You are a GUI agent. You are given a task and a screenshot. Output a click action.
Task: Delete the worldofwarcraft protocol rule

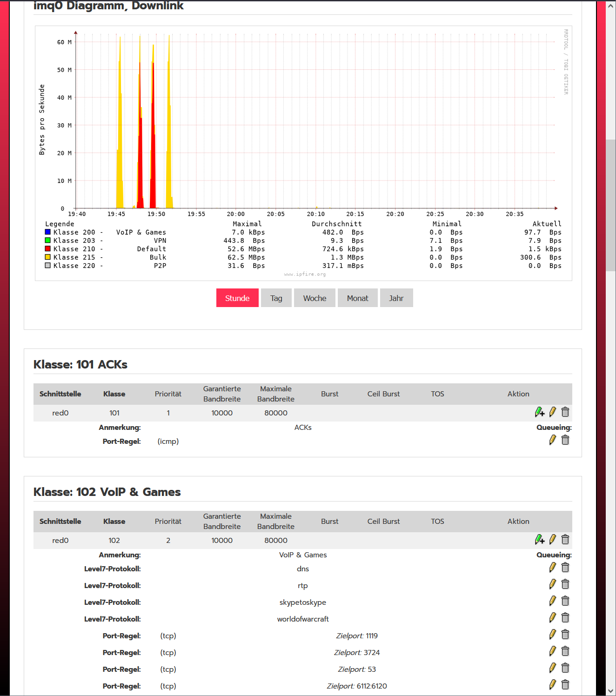[x=565, y=617]
